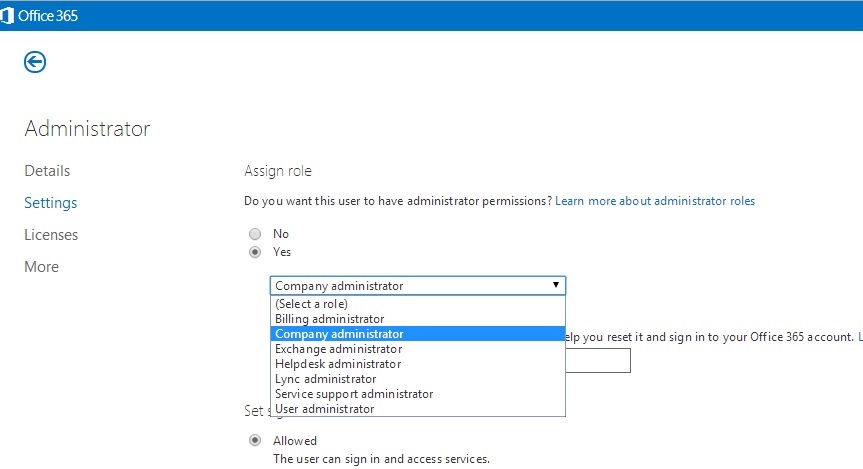The image size is (863, 469).
Task: Click the back arrow icon
Action: pos(35,63)
